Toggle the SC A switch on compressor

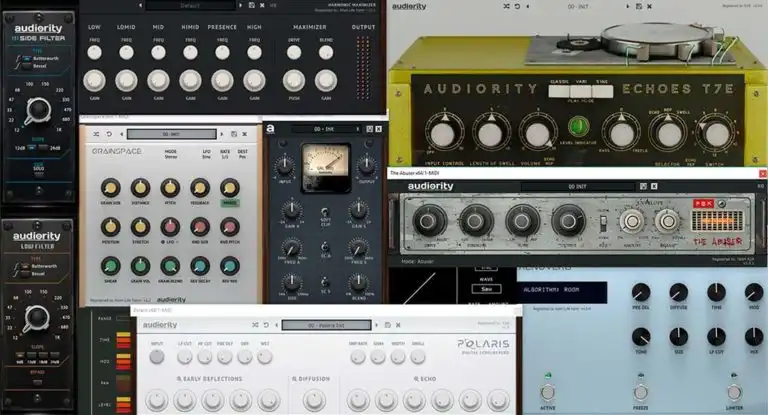point(324,246)
